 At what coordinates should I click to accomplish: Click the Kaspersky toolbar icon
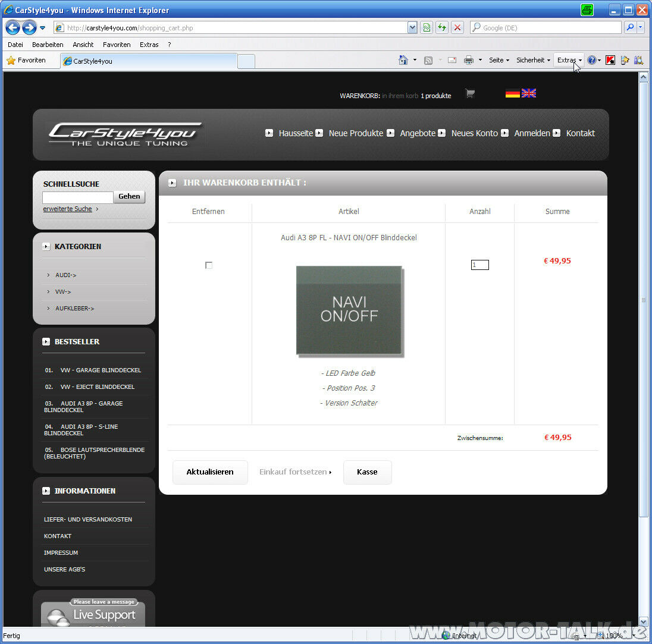pyautogui.click(x=610, y=60)
